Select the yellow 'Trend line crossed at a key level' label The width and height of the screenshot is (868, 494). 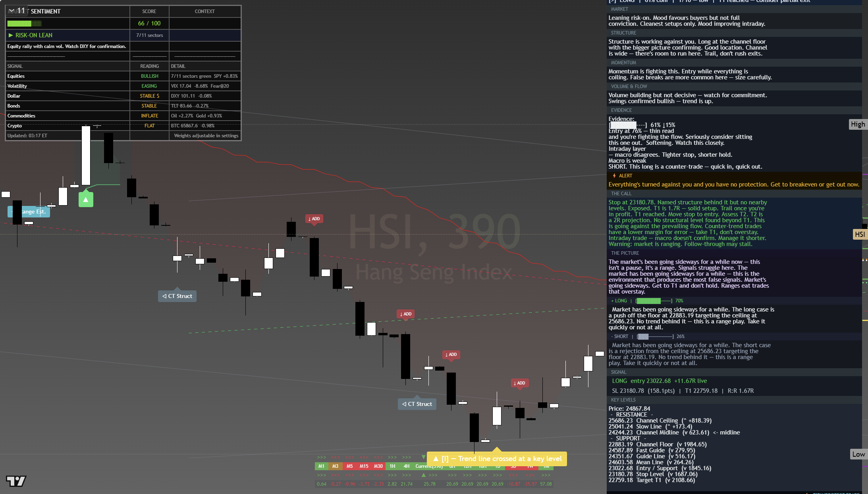[497, 459]
